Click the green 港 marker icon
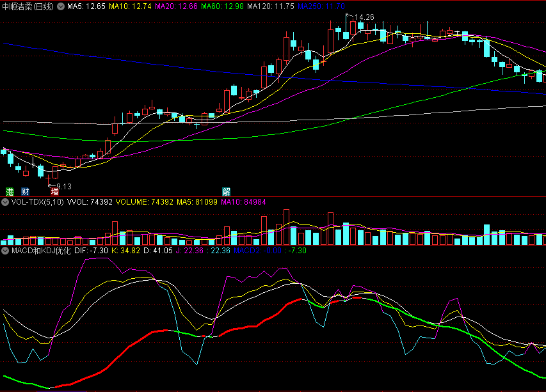Screen dimensions: 546x392 click(x=10, y=192)
